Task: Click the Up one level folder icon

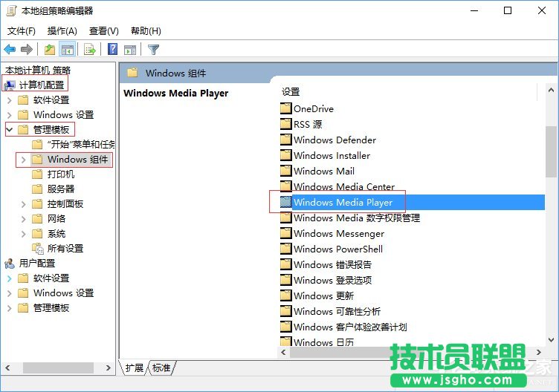Action: pos(50,50)
